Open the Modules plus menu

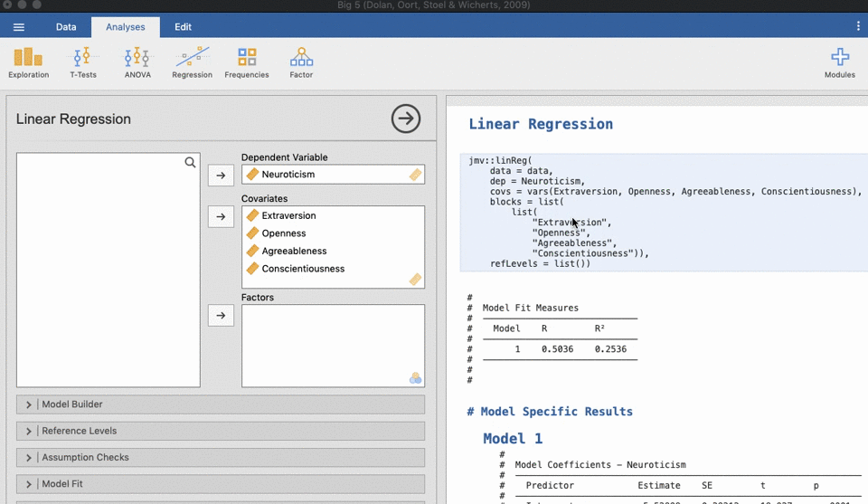[x=840, y=62]
